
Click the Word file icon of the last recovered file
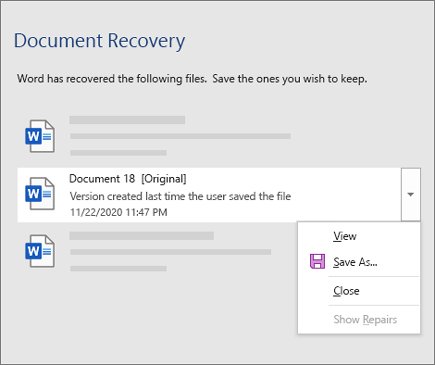40,251
